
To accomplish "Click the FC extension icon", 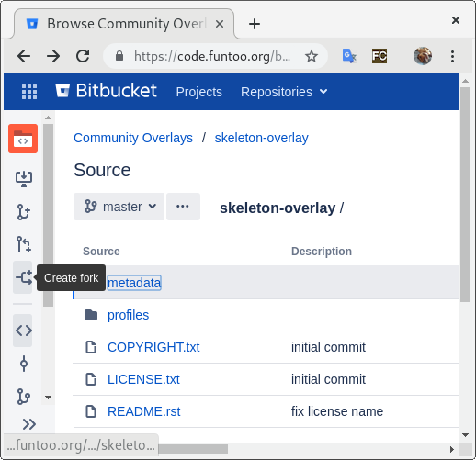I will (x=380, y=56).
